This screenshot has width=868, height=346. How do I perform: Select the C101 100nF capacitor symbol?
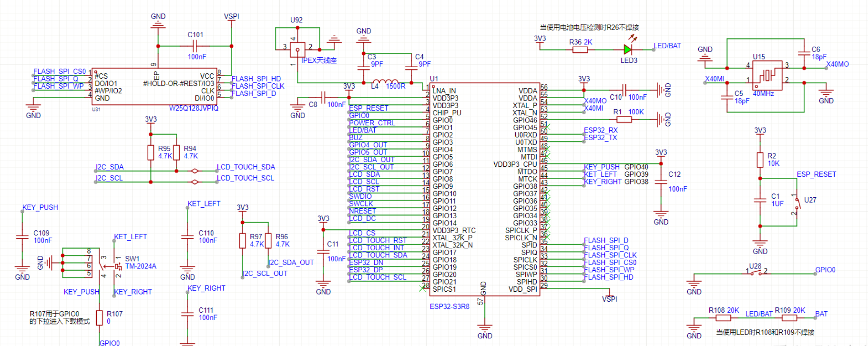pyautogui.click(x=194, y=46)
